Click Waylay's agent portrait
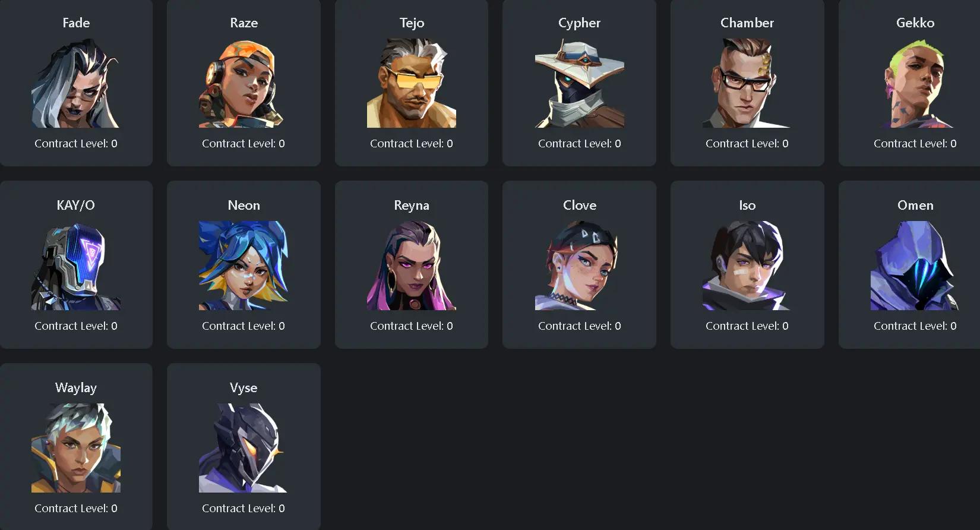This screenshot has width=980, height=530. [x=76, y=448]
